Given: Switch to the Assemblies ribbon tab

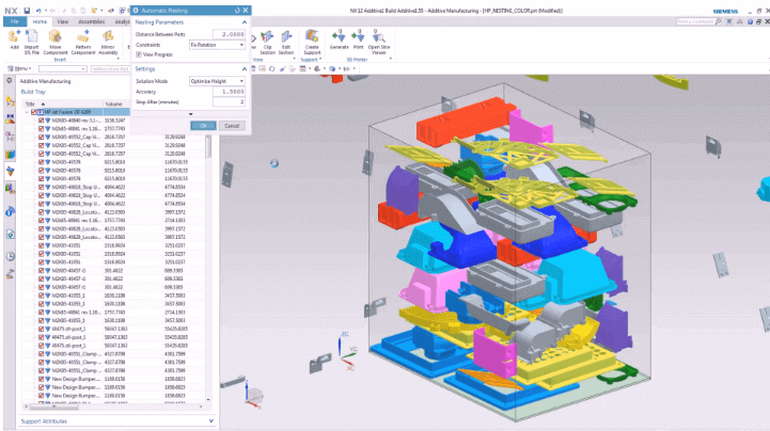Looking at the screenshot, I should (92, 22).
